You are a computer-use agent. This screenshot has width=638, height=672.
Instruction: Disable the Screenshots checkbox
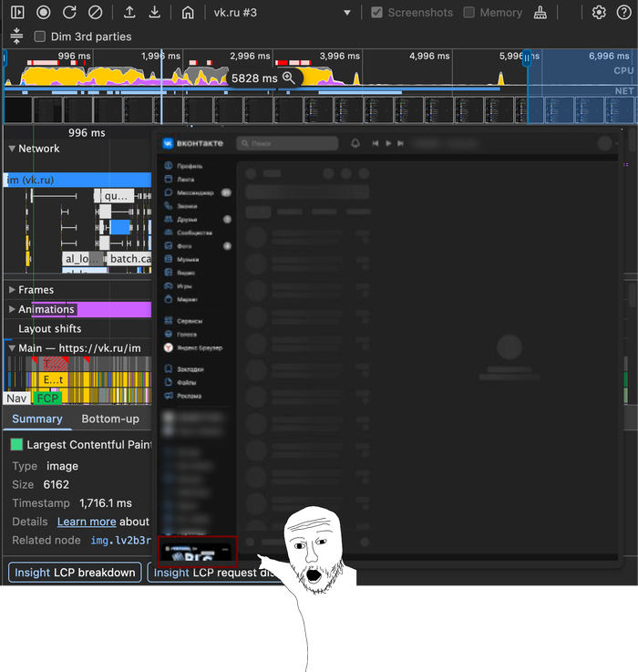[376, 13]
